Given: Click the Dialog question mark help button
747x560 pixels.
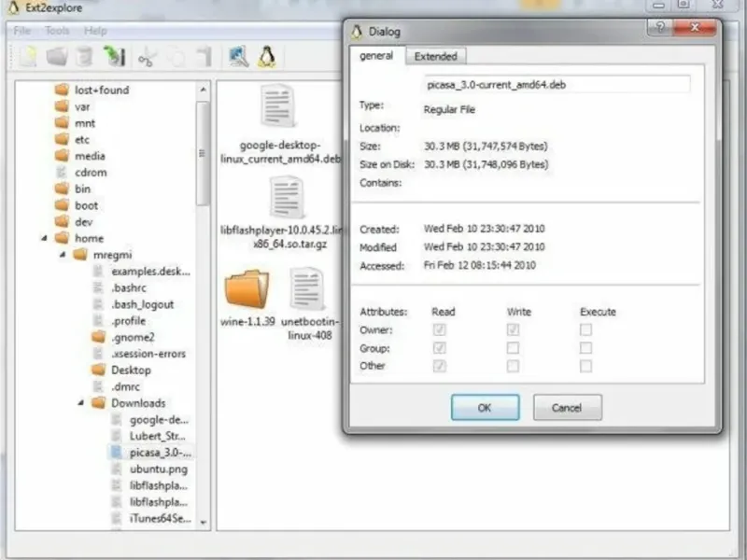Looking at the screenshot, I should pyautogui.click(x=660, y=28).
